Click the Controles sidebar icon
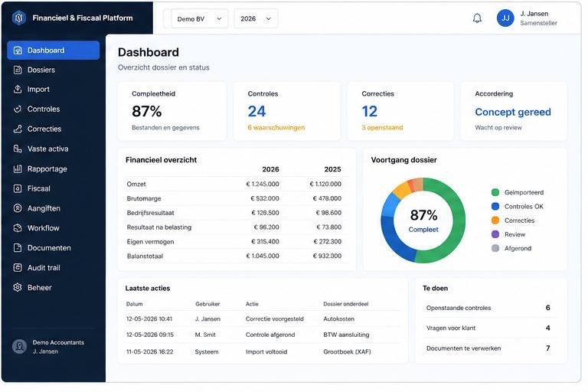This screenshot has height=392, width=588. [x=18, y=109]
